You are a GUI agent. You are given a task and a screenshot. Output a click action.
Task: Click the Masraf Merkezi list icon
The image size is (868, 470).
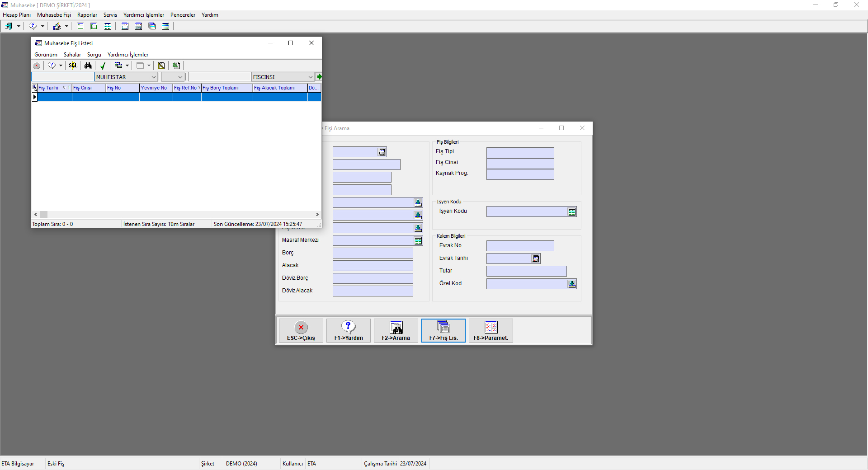[x=418, y=241]
